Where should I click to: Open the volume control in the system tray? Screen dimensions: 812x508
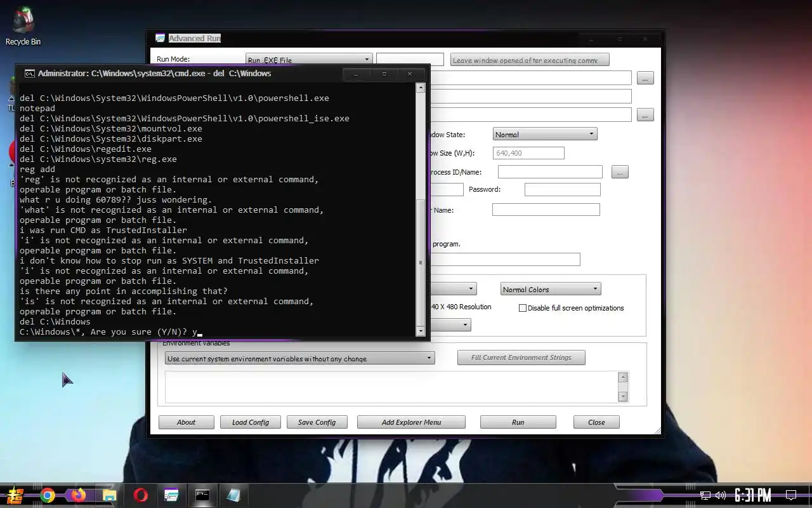pos(721,495)
